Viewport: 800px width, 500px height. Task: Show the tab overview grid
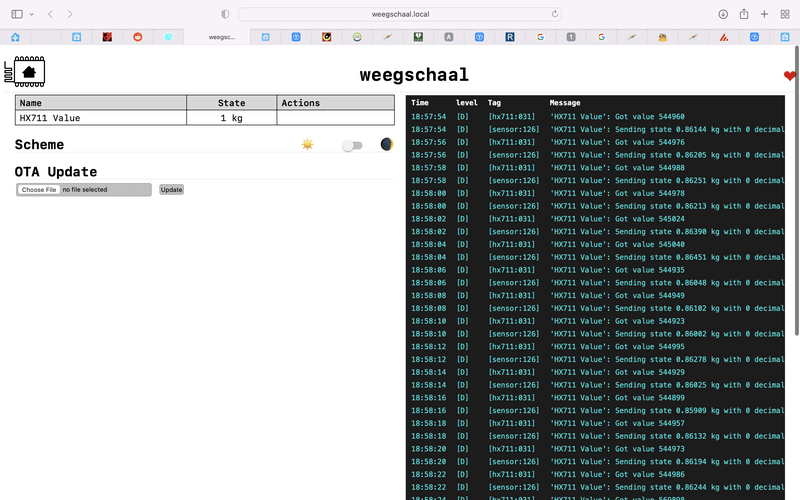click(x=785, y=14)
